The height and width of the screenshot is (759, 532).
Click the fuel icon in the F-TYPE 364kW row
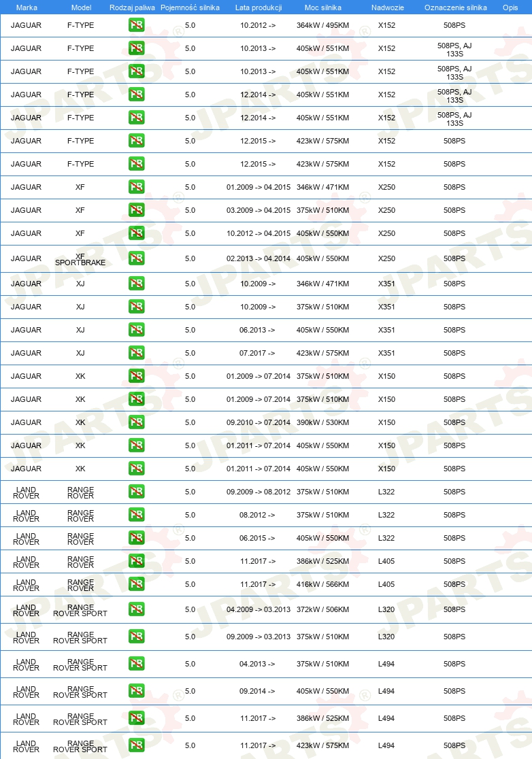[x=137, y=25]
